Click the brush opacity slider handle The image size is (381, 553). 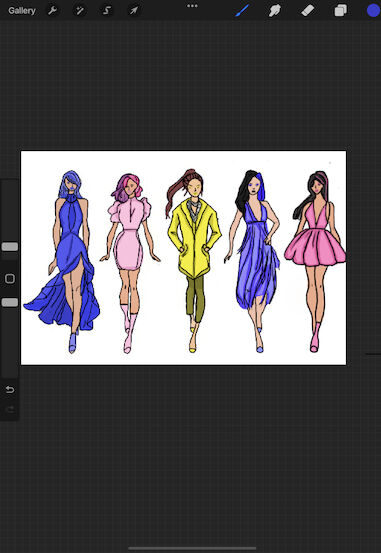10,302
